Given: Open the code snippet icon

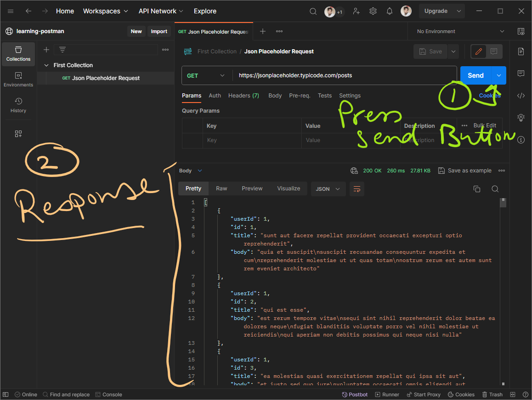Looking at the screenshot, I should pyautogui.click(x=521, y=96).
